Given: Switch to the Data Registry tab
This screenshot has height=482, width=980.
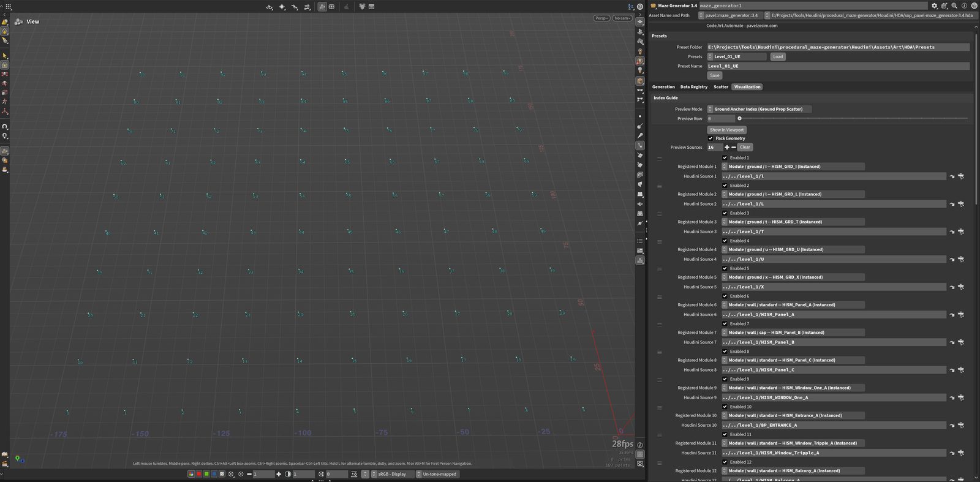Looking at the screenshot, I should point(694,87).
